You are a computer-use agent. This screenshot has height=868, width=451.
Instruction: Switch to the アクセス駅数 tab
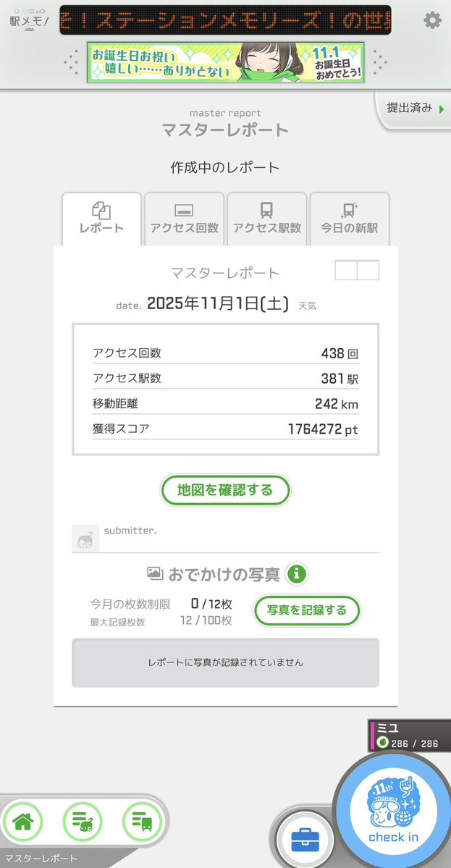pyautogui.click(x=266, y=219)
